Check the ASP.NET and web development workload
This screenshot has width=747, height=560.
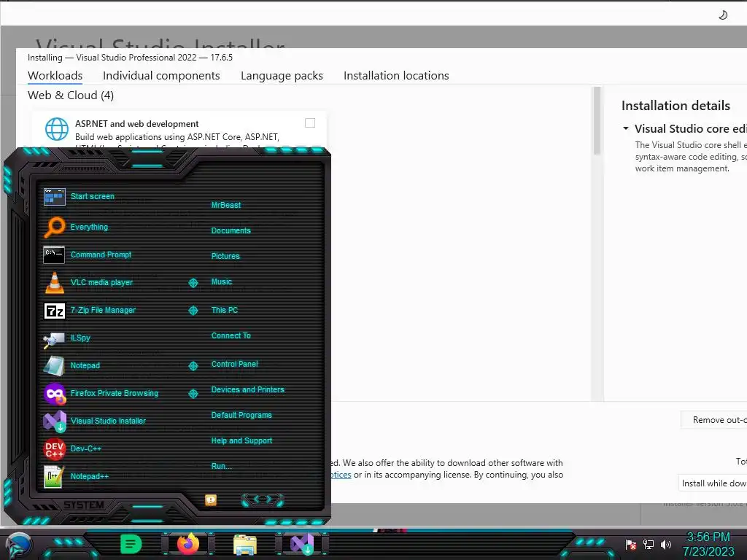[310, 122]
